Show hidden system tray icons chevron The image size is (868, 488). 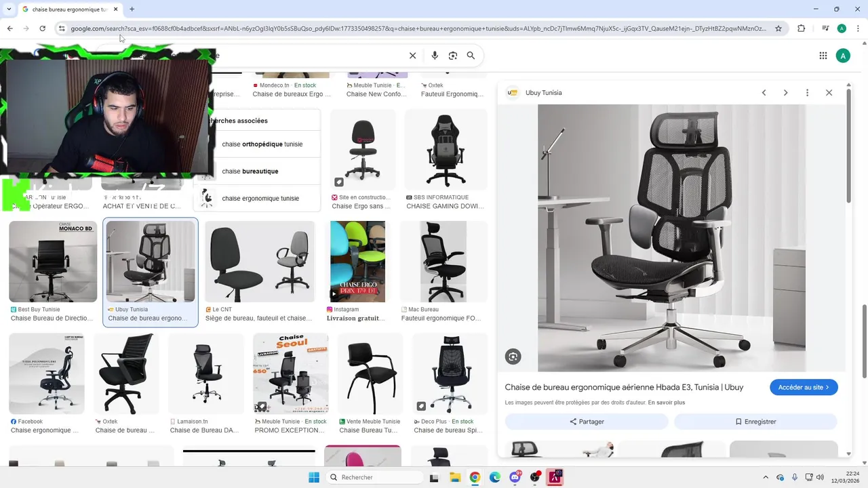[x=766, y=477]
